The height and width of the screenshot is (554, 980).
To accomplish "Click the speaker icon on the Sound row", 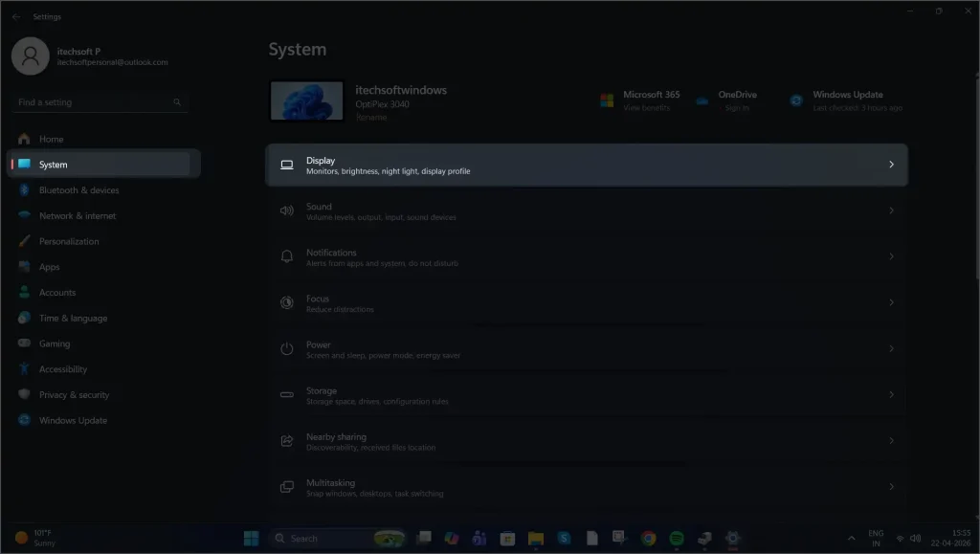I will click(286, 211).
